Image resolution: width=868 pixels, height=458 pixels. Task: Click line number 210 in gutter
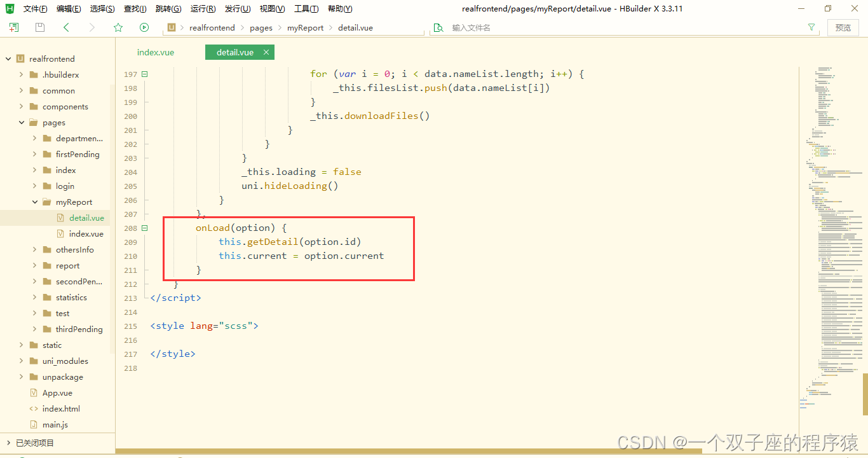pyautogui.click(x=130, y=256)
